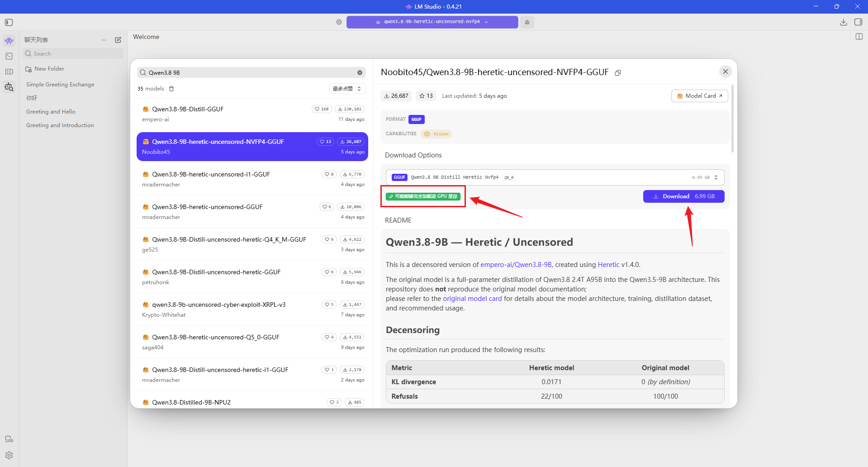
Task: Open the Developer terminal view icon
Action: pos(9,56)
